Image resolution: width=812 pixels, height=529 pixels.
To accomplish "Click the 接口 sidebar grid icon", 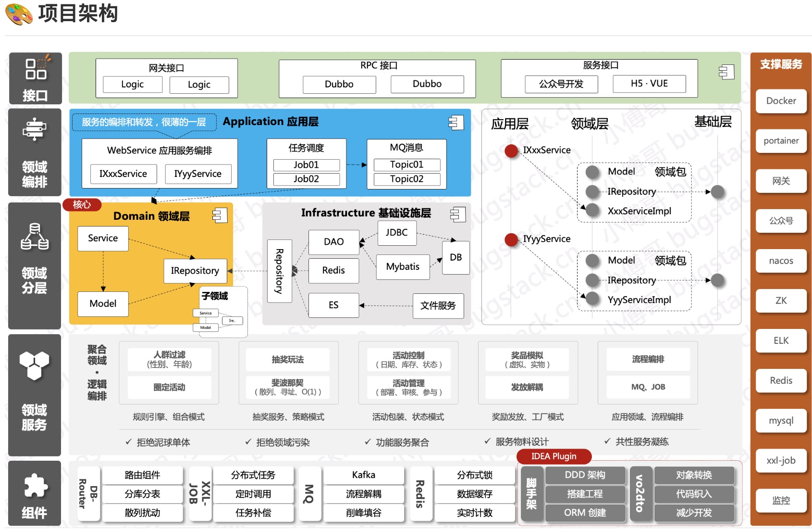I will (37, 68).
